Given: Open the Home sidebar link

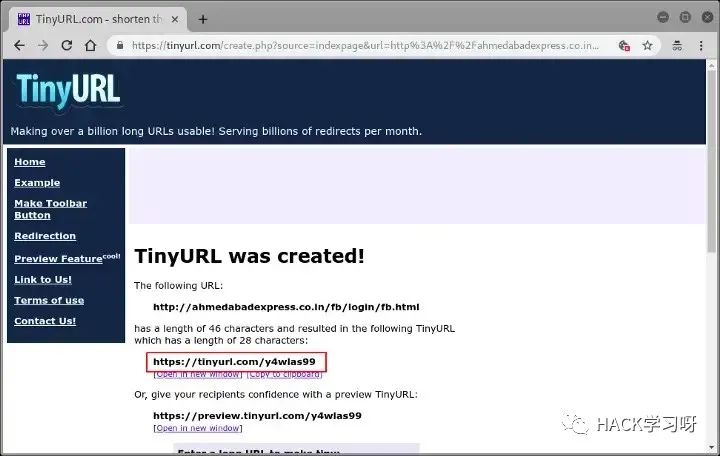Looking at the screenshot, I should [29, 162].
